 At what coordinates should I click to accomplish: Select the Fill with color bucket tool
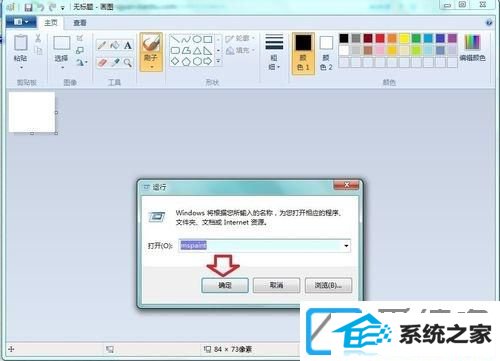115,45
